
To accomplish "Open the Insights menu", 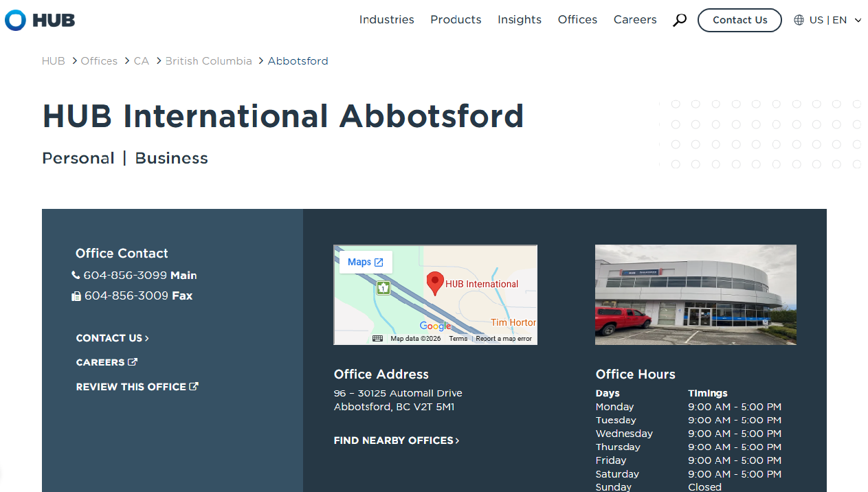I will point(519,20).
